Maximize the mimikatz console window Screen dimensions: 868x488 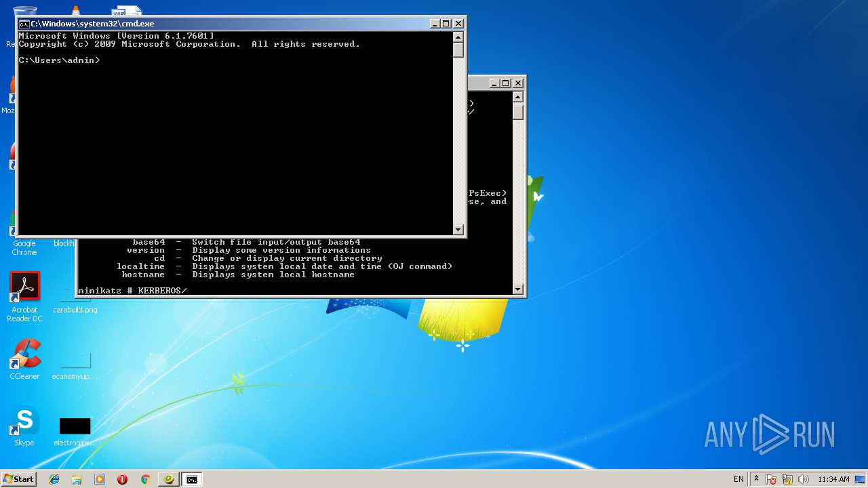pyautogui.click(x=506, y=83)
